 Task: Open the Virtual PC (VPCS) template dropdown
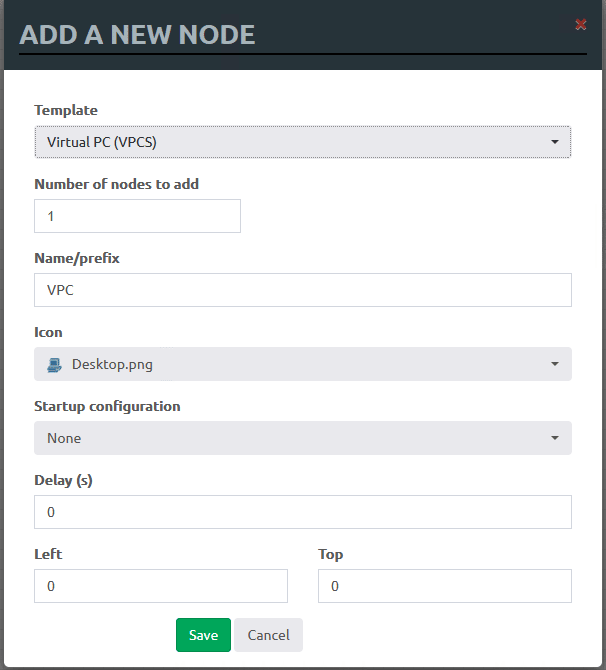point(302,142)
